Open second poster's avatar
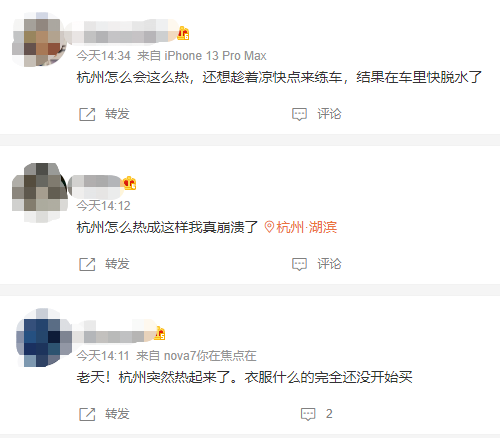Screen dimensions: 500x438 click(39, 192)
